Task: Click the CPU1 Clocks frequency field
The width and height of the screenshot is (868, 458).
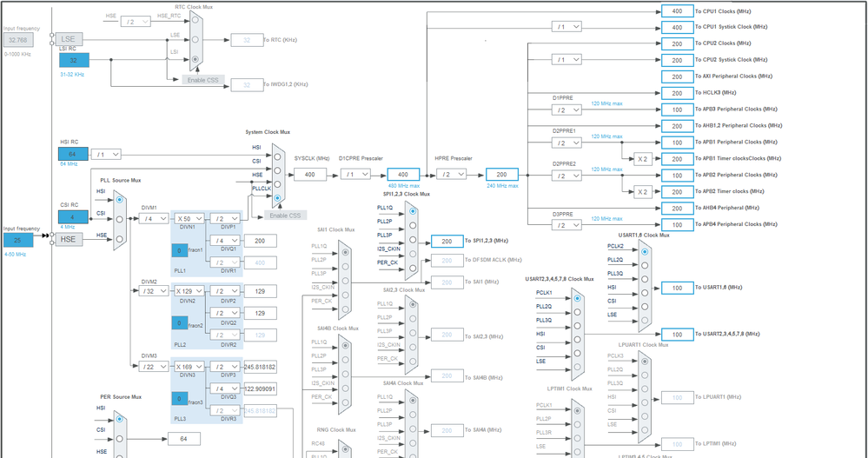Action: click(x=677, y=11)
